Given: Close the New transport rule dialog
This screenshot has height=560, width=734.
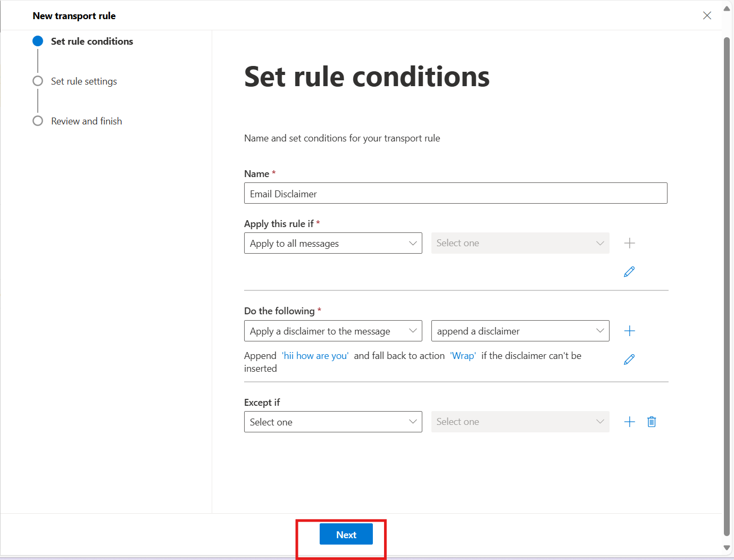Looking at the screenshot, I should pyautogui.click(x=707, y=15).
